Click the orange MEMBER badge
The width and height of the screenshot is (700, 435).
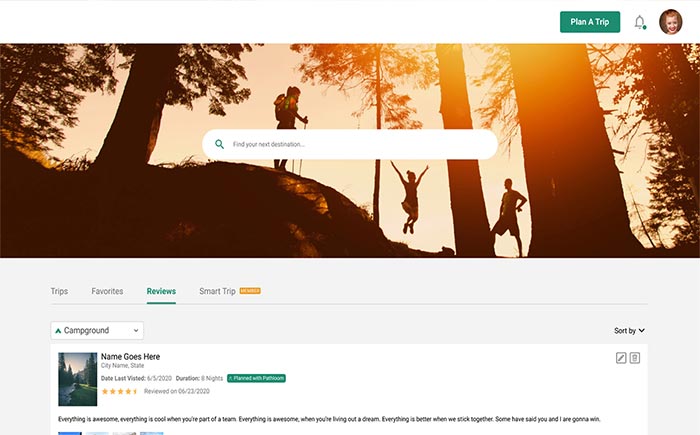click(250, 291)
